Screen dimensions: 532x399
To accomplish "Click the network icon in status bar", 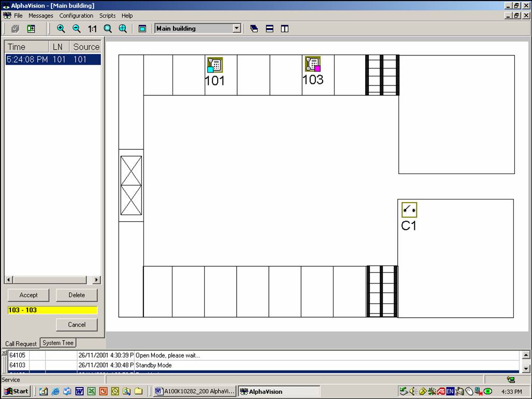I will tap(511, 379).
